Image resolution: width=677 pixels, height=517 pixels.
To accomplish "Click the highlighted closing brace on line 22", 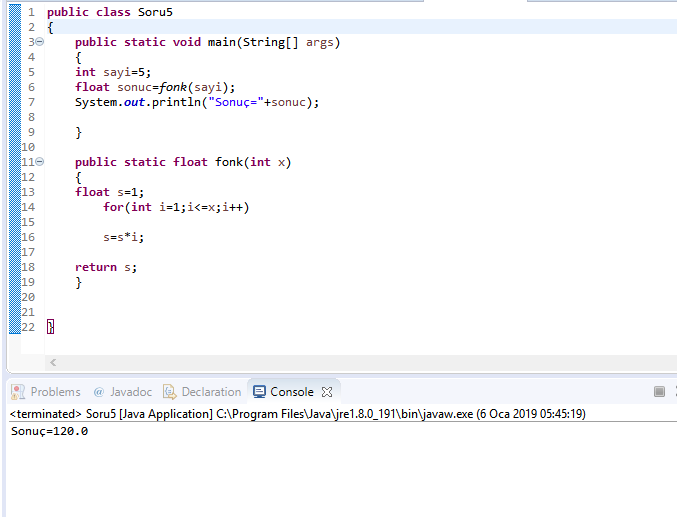I will point(51,327).
